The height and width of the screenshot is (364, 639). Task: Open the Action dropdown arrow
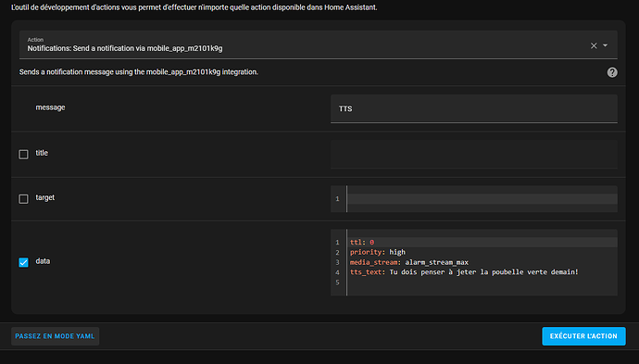pos(605,45)
